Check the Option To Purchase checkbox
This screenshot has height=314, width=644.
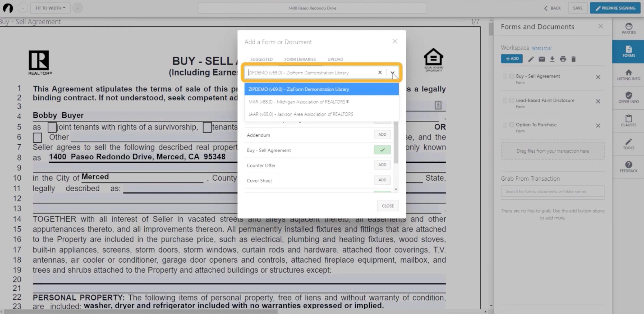pyautogui.click(x=512, y=125)
